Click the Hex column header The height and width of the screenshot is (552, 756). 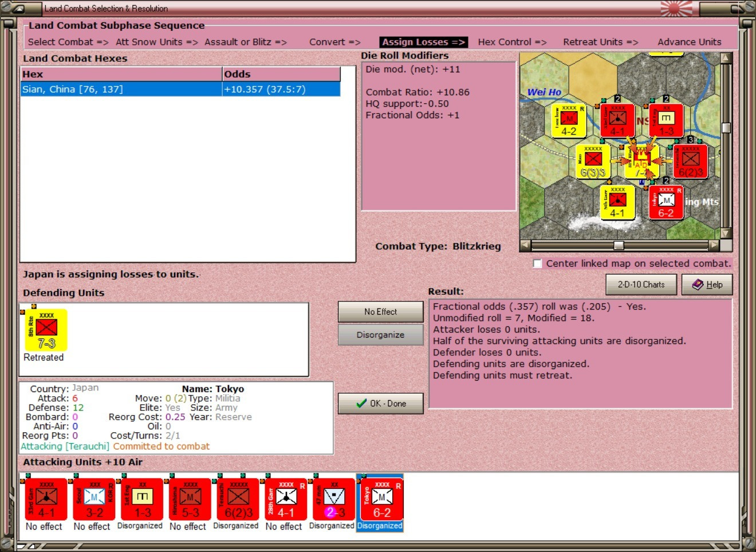(121, 74)
